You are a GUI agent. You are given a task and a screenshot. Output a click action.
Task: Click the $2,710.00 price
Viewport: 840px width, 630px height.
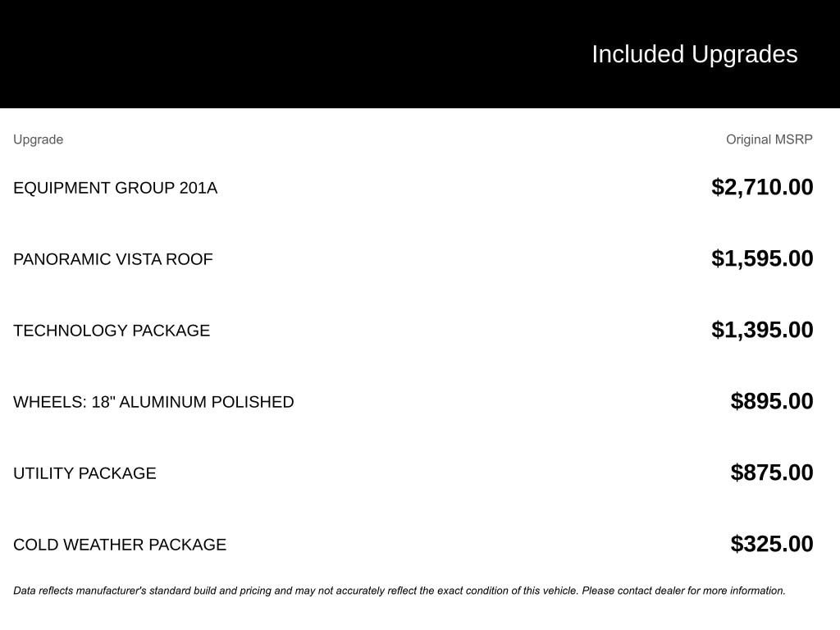coord(762,187)
